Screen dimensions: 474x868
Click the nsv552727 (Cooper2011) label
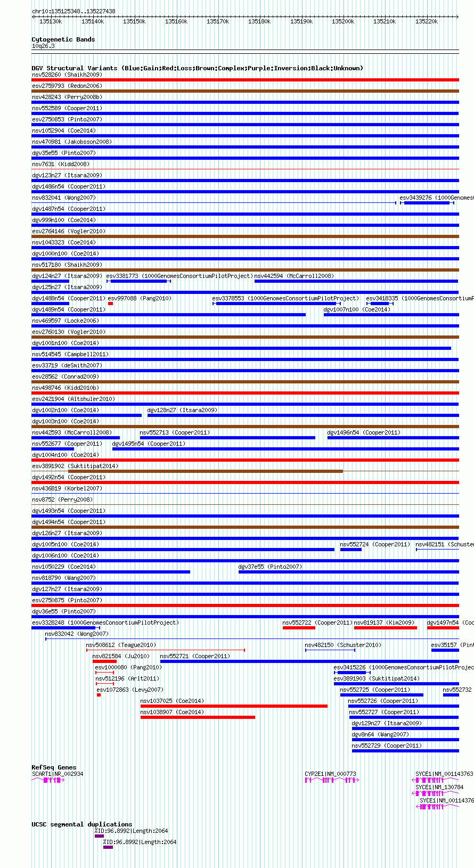click(384, 712)
